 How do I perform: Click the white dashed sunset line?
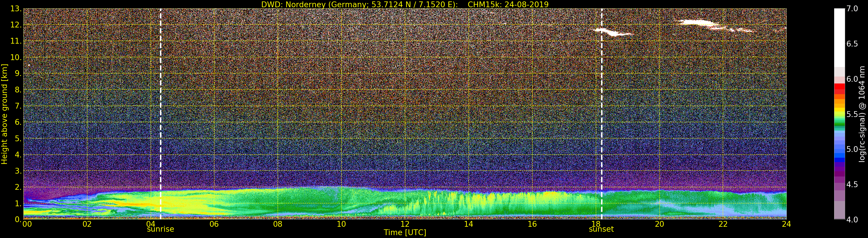click(601, 114)
